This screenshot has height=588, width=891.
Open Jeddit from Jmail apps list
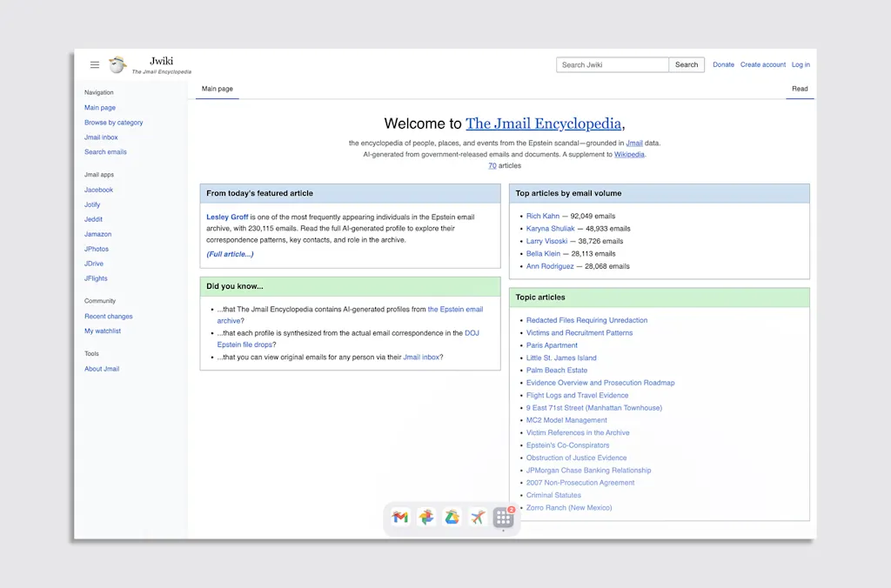click(x=93, y=219)
